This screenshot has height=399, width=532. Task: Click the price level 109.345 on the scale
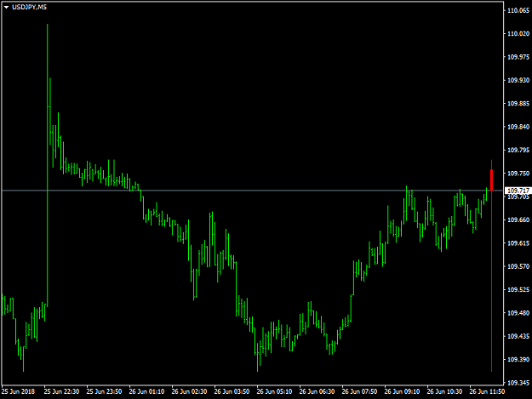518,383
